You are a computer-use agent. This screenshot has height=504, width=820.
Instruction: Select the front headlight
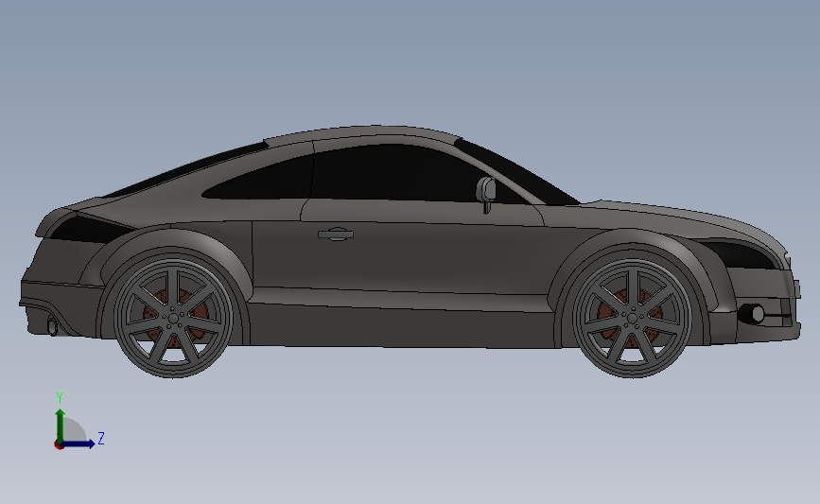pos(741,253)
